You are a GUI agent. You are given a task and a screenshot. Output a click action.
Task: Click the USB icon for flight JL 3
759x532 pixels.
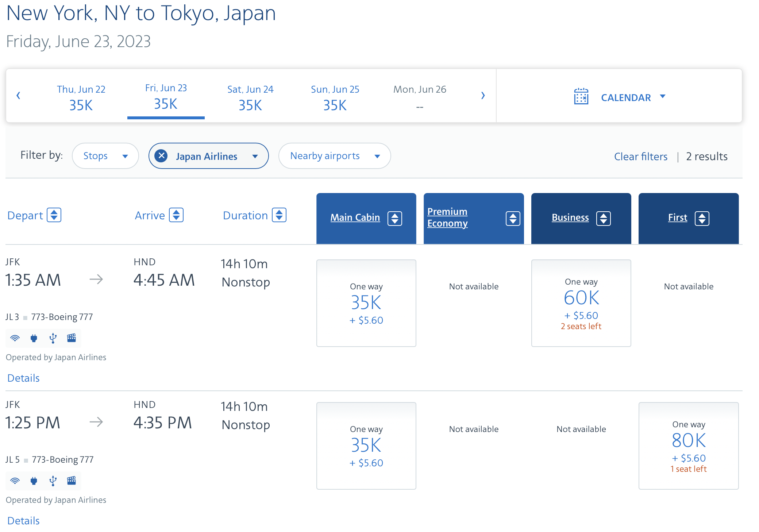pyautogui.click(x=53, y=338)
